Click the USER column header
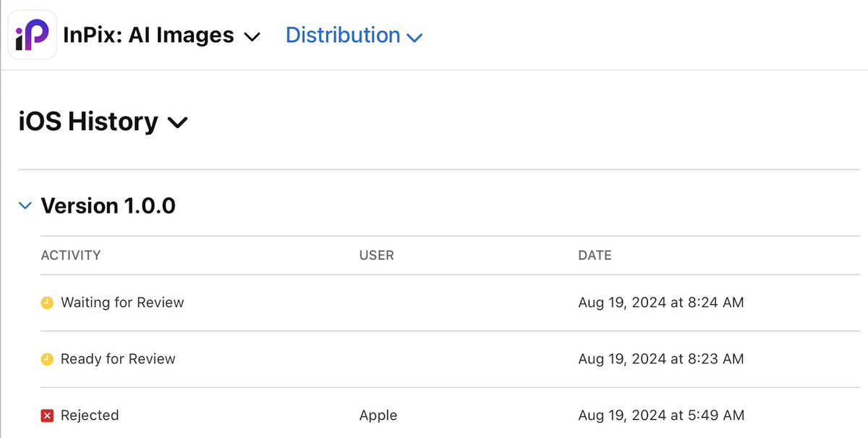This screenshot has height=438, width=868. [x=377, y=256]
